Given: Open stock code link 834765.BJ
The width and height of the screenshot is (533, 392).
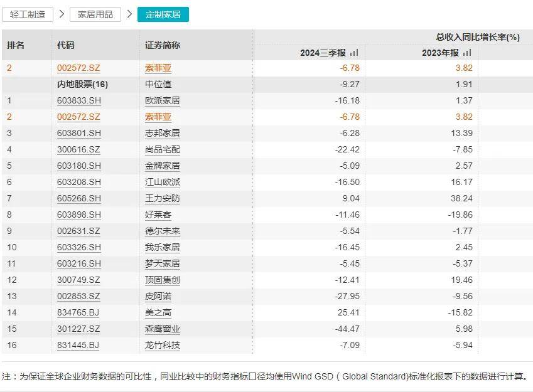Looking at the screenshot, I should pos(78,312).
